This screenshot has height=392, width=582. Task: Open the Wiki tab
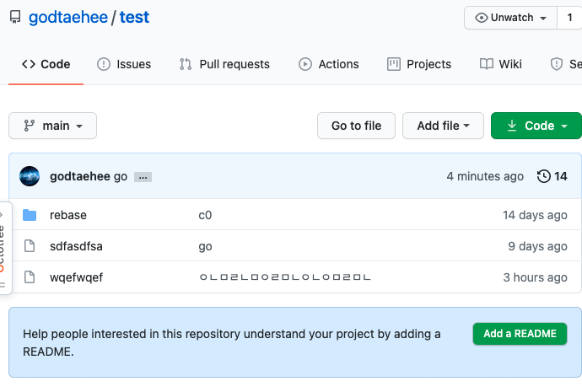[x=501, y=64]
